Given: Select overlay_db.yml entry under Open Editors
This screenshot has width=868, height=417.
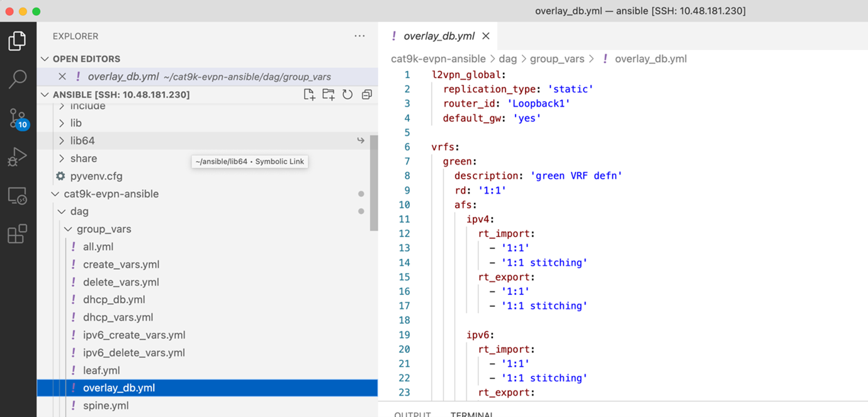Looking at the screenshot, I should click(x=207, y=77).
